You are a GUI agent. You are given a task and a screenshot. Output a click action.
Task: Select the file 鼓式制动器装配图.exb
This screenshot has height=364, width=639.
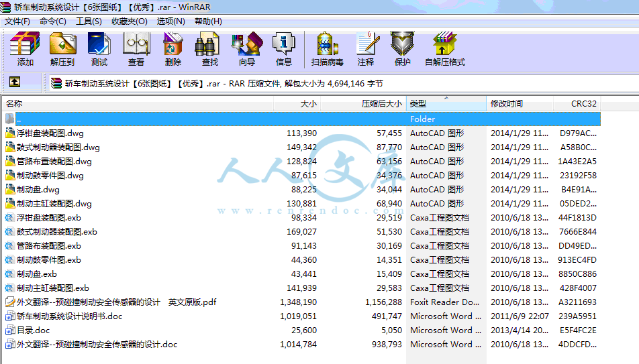tap(57, 232)
